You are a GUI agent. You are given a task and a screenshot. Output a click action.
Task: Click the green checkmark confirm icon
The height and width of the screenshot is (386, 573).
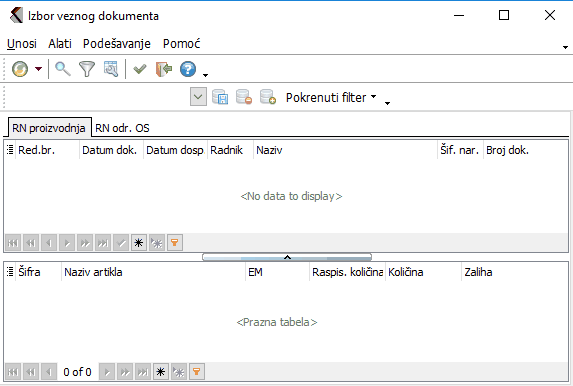coord(140,69)
